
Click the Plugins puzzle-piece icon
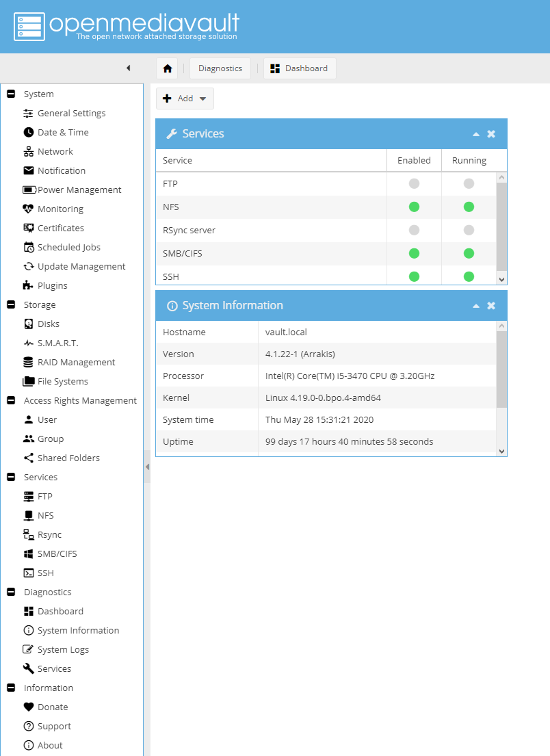coord(26,285)
